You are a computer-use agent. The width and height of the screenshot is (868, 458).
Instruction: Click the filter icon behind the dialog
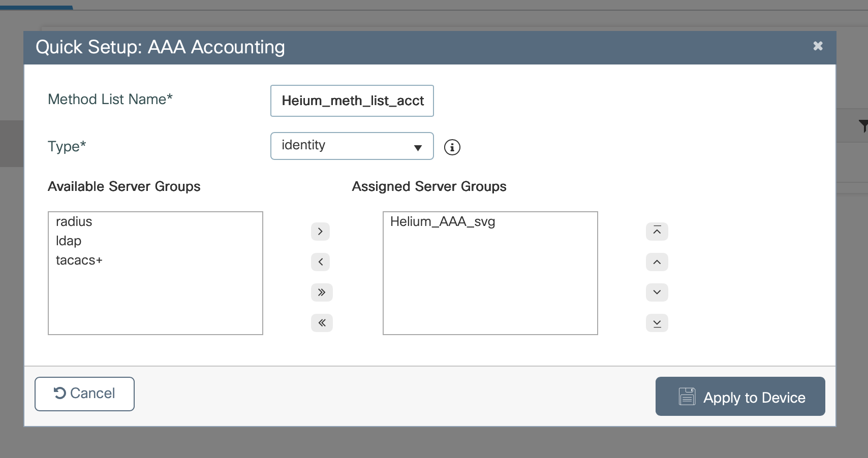coord(863,125)
